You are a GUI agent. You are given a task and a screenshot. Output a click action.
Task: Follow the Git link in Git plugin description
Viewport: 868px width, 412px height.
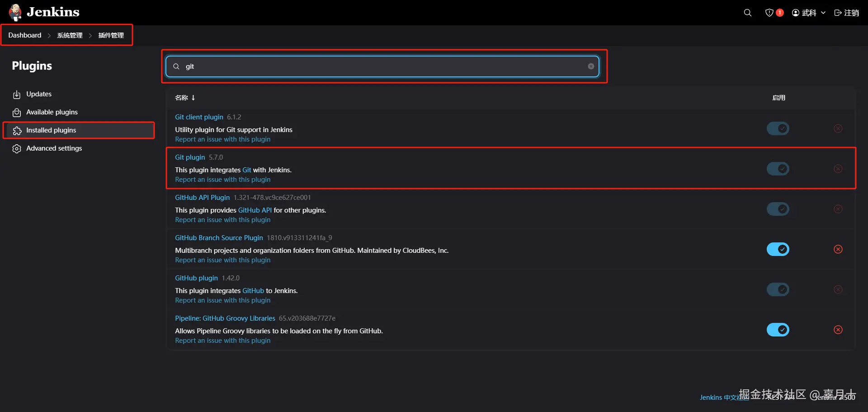247,170
